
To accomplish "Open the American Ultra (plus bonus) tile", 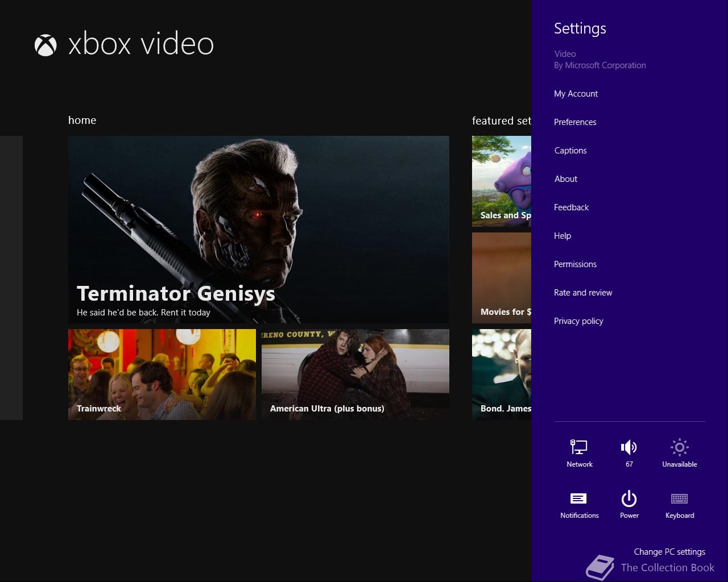I will pyautogui.click(x=355, y=375).
